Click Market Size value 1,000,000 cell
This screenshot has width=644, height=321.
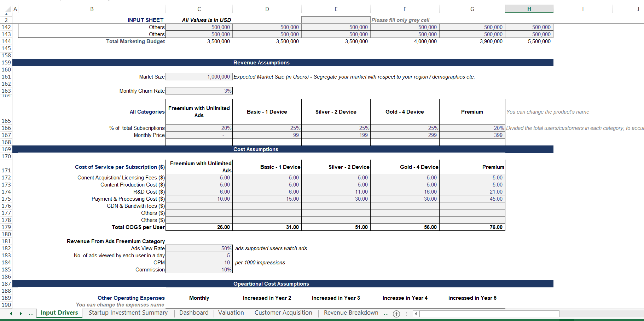(x=199, y=77)
